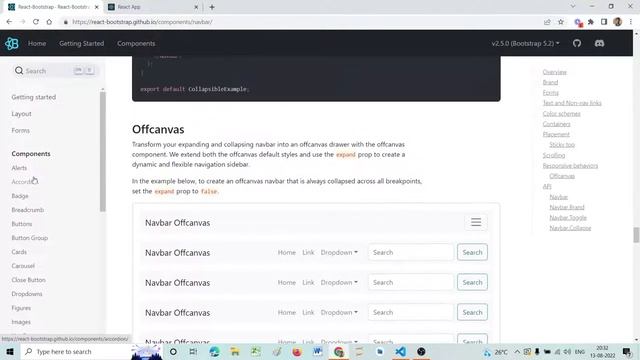
Task: Open Microsoft Edge from taskbar
Action: point(214,351)
